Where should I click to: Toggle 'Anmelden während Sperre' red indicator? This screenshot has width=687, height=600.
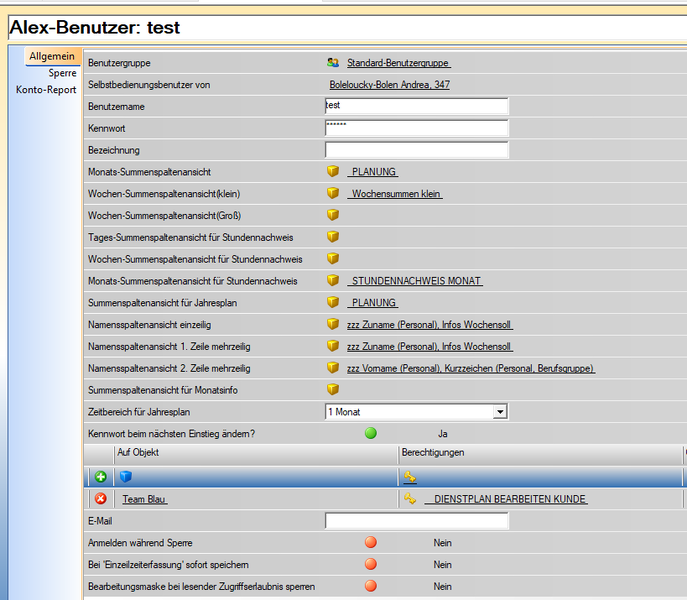pos(370,543)
